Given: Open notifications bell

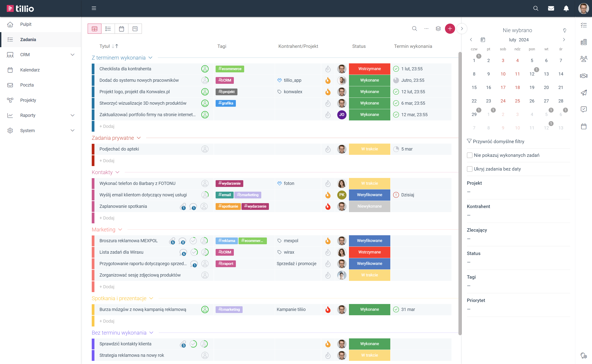Looking at the screenshot, I should (x=566, y=9).
